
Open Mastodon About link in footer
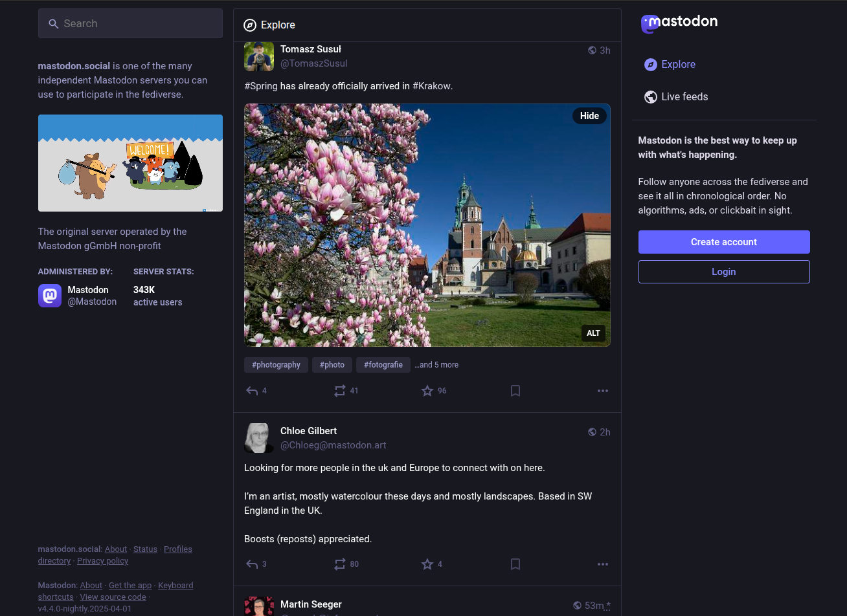coord(91,586)
